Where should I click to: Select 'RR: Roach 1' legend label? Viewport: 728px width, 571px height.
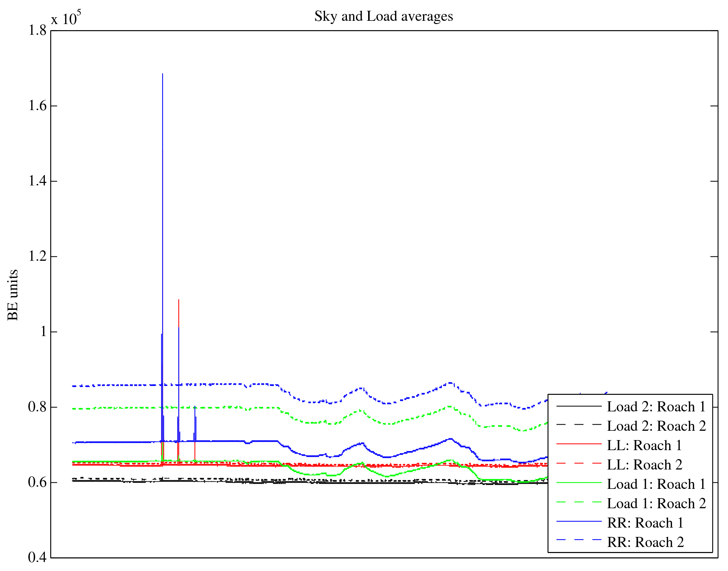tap(645, 523)
